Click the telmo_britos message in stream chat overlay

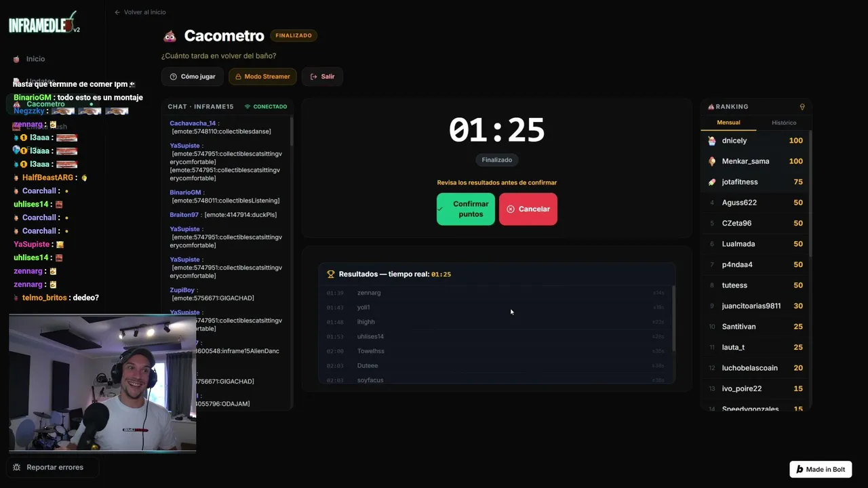tap(56, 298)
